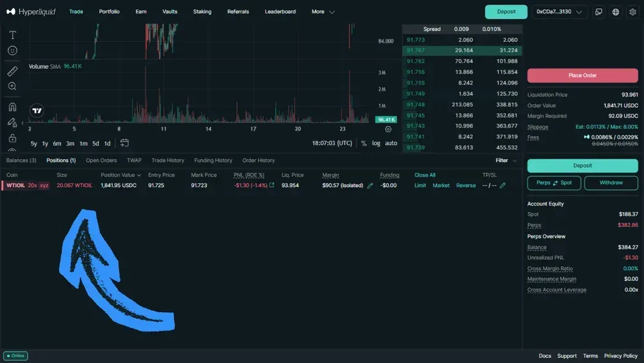Open the go-to-date calendar icon
The width and height of the screenshot is (644, 363).
coord(124,143)
